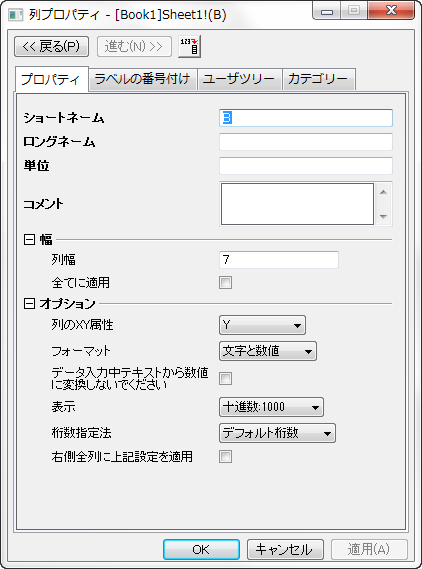Viewport: 422px width, 569px height.
Task: Click the window icon in title bar
Action: coord(16,15)
